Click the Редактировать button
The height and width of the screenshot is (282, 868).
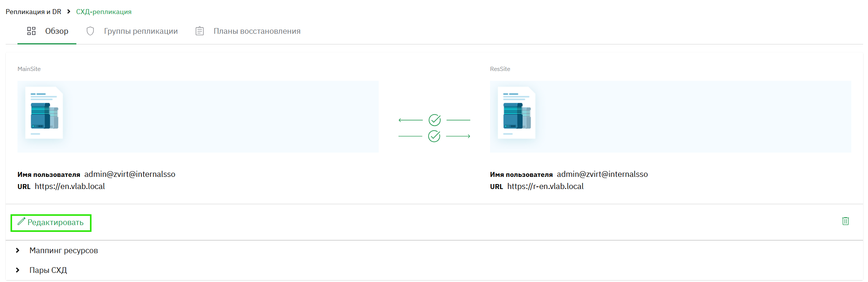point(51,222)
